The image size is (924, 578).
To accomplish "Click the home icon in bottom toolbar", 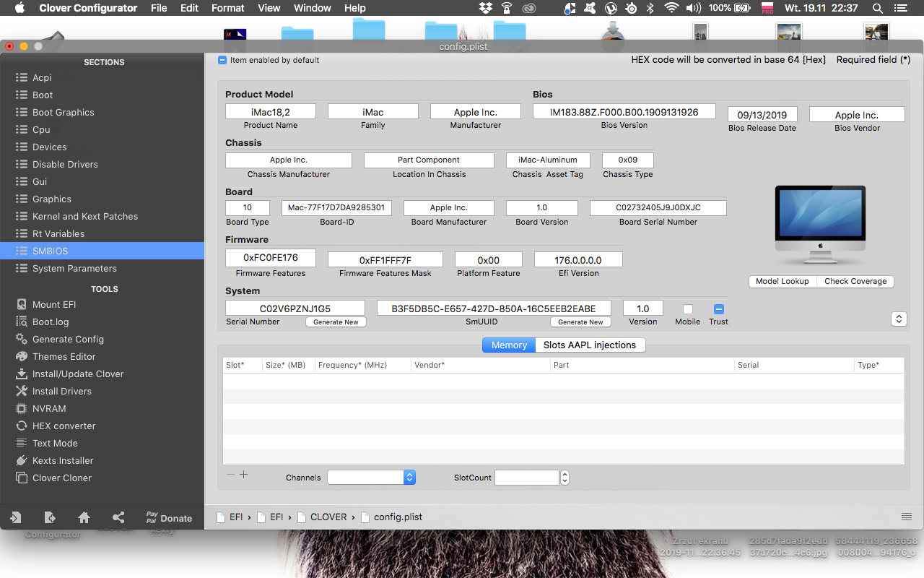I will [x=84, y=517].
